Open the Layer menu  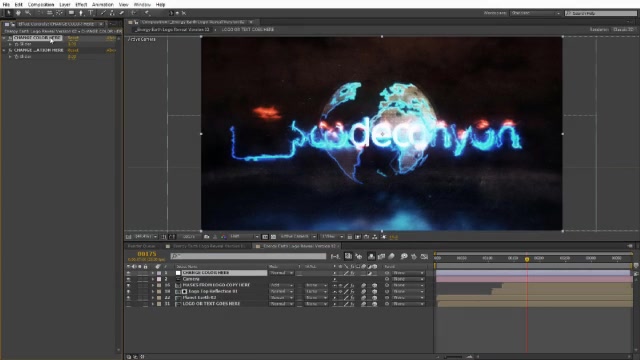pyautogui.click(x=64, y=4)
